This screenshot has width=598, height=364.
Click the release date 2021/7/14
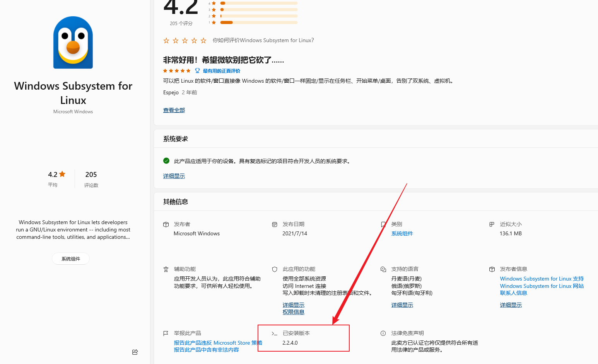click(x=295, y=234)
